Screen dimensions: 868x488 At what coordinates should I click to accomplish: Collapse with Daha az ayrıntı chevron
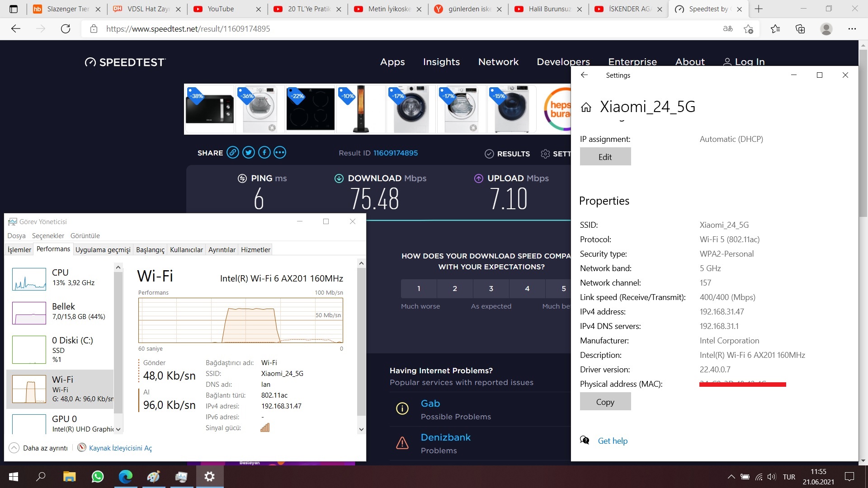[x=14, y=448]
